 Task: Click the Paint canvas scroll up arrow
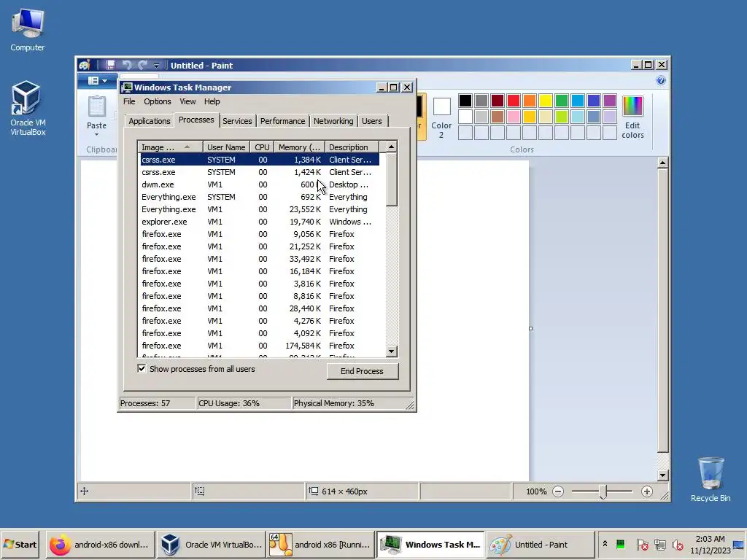click(x=662, y=163)
